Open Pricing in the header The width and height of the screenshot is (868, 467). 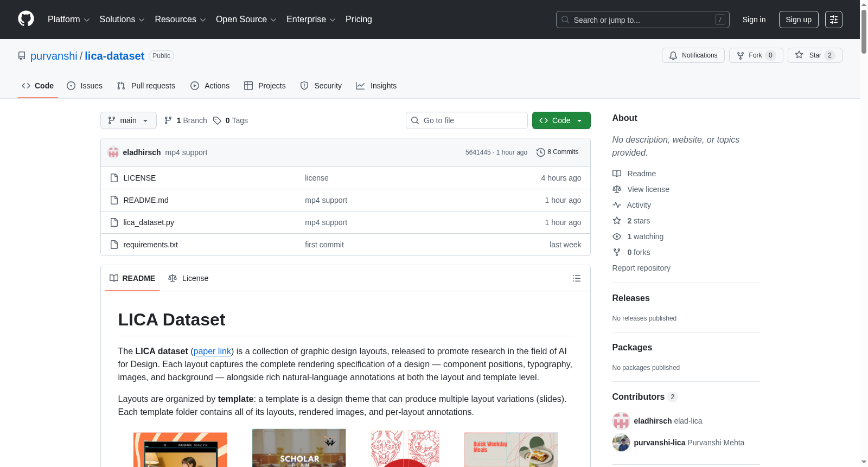(x=359, y=20)
